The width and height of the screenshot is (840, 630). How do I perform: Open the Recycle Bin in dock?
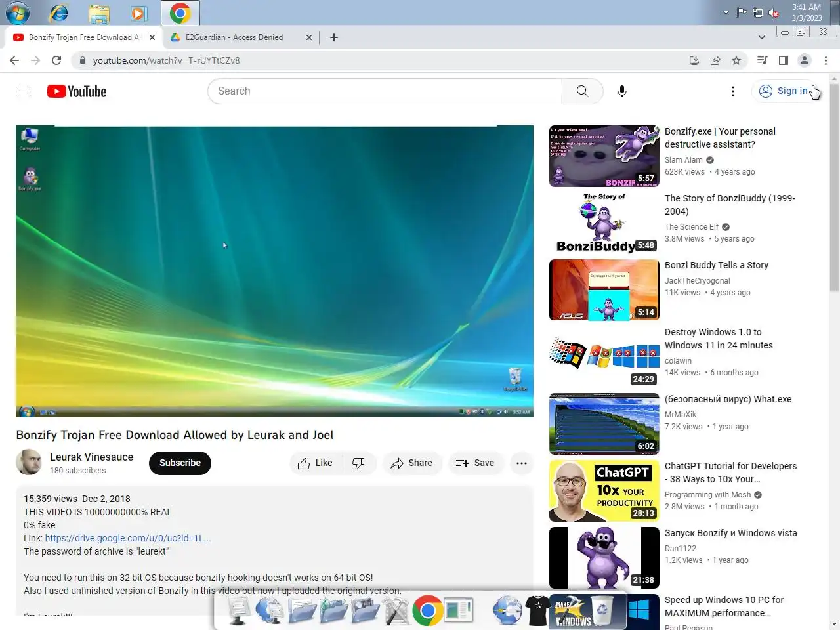pyautogui.click(x=602, y=611)
